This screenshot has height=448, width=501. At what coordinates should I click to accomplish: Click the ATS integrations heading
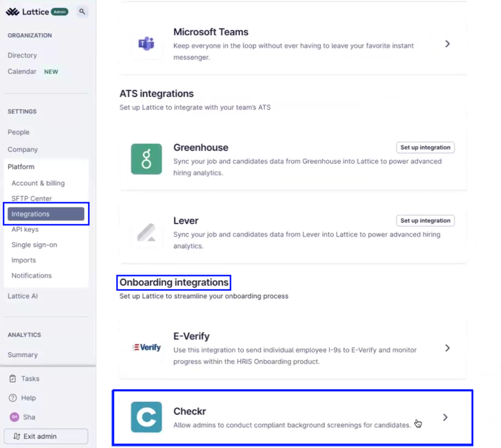[157, 93]
